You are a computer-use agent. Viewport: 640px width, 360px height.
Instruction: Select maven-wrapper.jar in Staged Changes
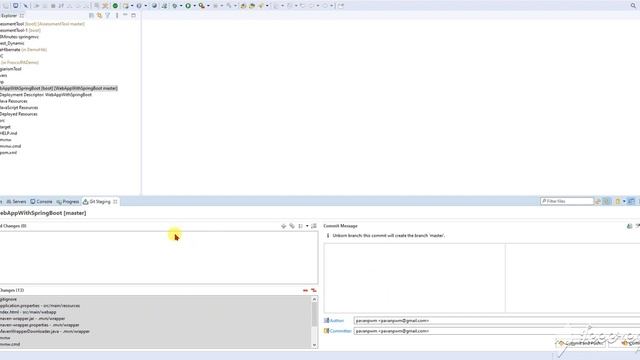coord(33,318)
